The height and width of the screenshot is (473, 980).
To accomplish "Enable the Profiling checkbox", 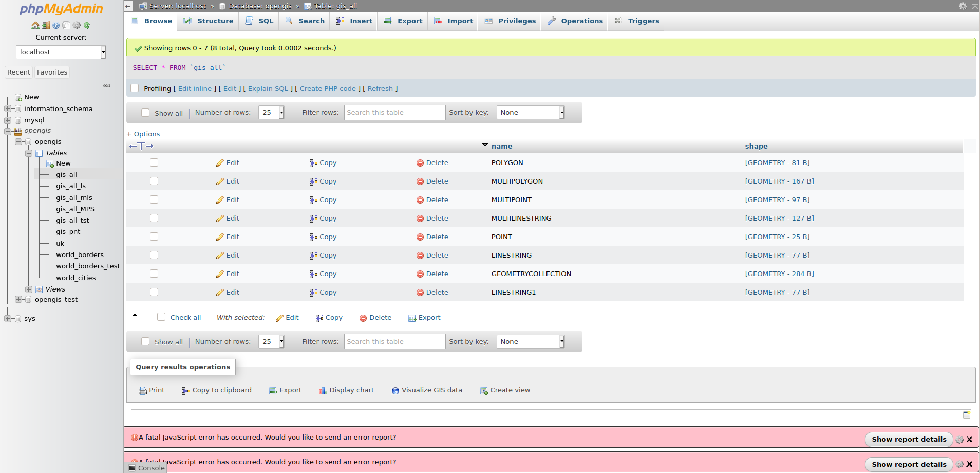I will (x=135, y=88).
